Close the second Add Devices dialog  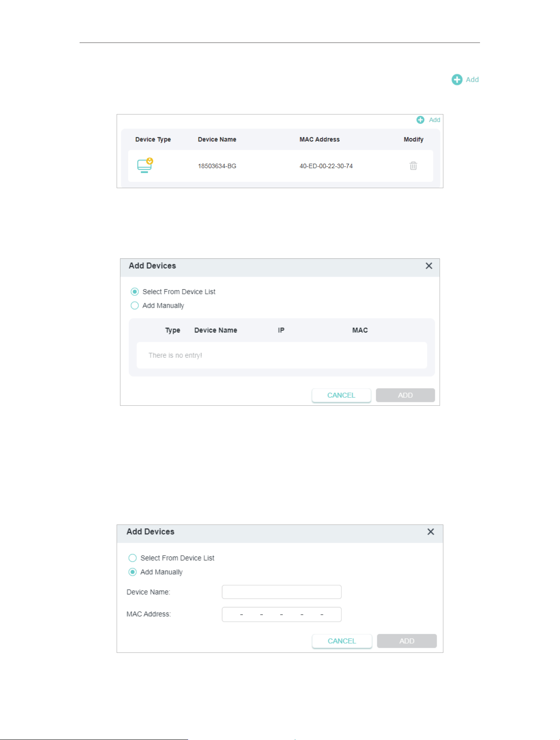click(x=430, y=532)
